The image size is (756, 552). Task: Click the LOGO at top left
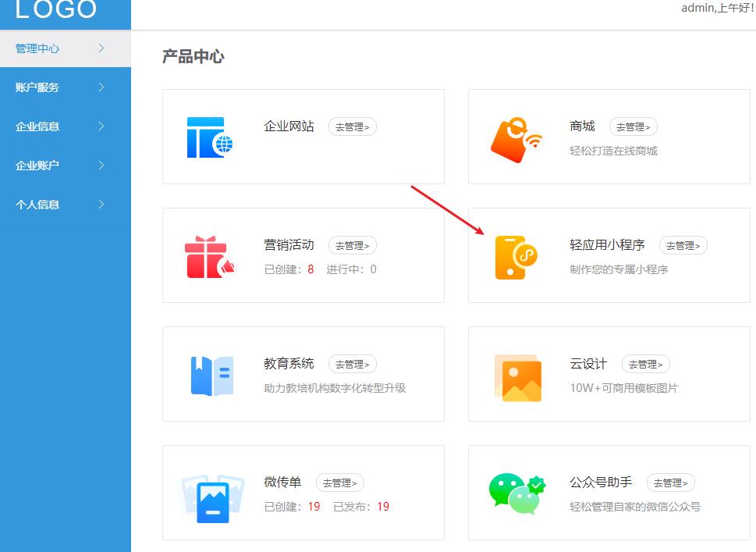55,11
